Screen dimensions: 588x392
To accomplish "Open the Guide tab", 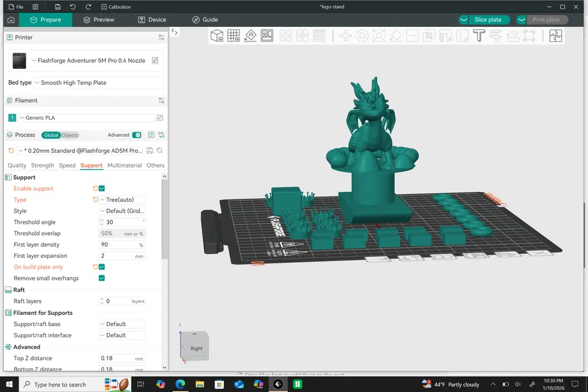I will (x=205, y=20).
